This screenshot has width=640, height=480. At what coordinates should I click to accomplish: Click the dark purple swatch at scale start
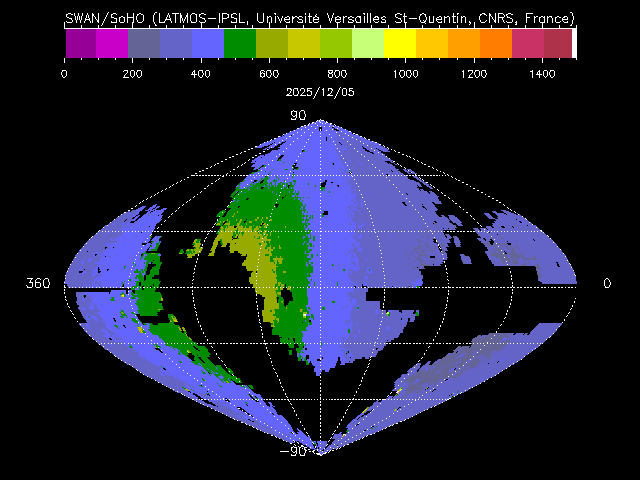[80, 43]
